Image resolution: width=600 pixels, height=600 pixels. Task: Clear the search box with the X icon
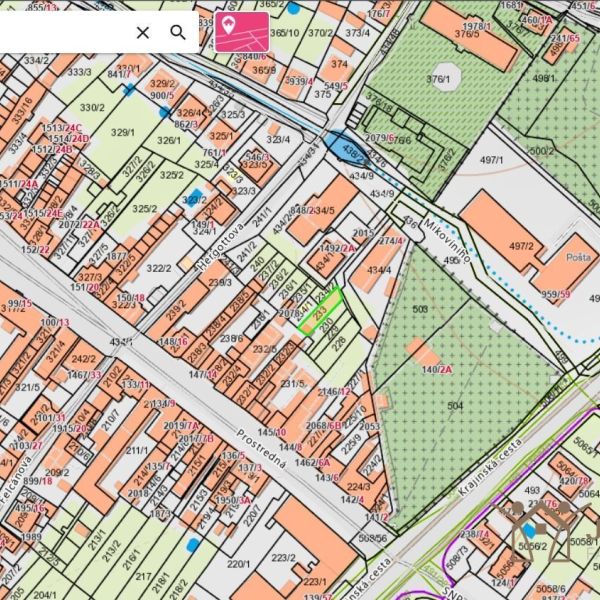pyautogui.click(x=143, y=32)
